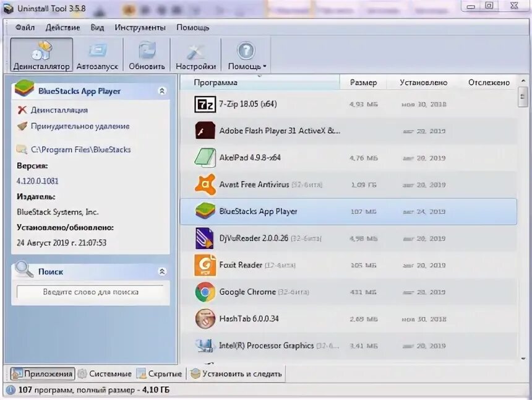Screen dimensions: 532x400
Task: Select the row Adobe Flash Player 31 ActiveX
Action: click(x=348, y=131)
